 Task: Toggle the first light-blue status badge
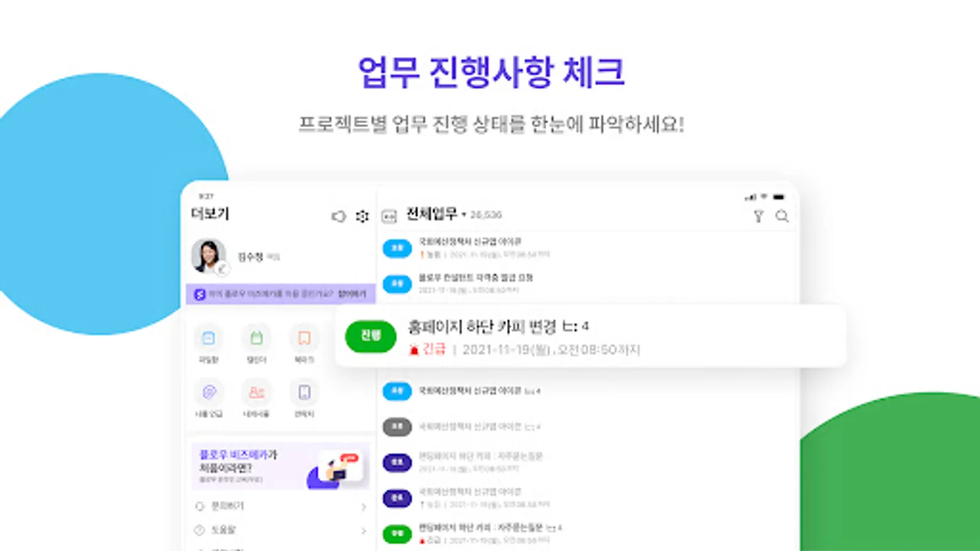[397, 248]
